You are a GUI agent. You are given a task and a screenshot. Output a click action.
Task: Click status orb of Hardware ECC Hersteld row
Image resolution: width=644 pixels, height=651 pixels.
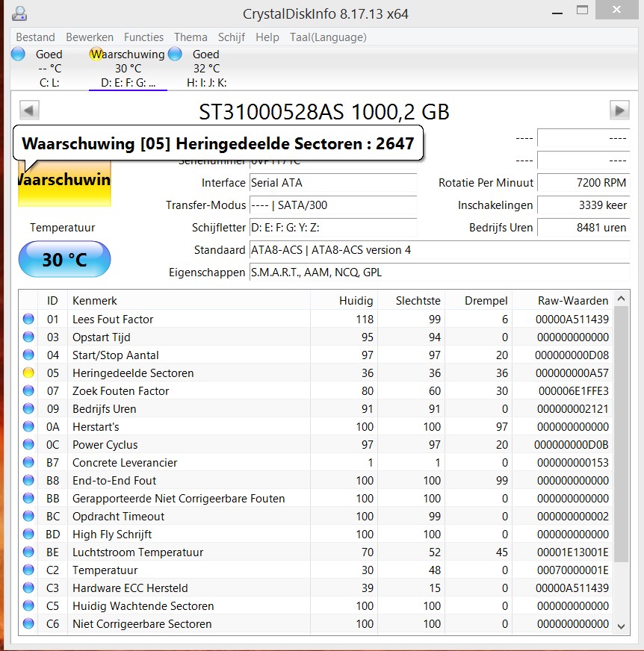[28, 588]
